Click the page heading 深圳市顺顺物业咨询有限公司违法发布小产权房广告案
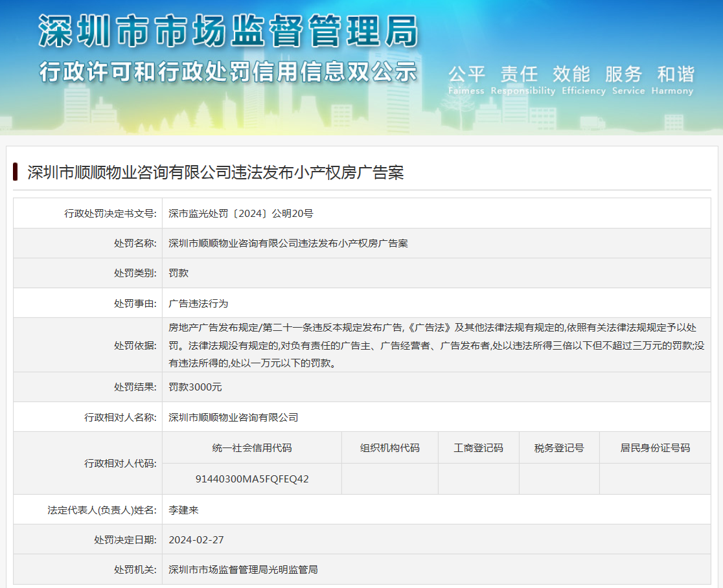The image size is (723, 588). pos(215,172)
